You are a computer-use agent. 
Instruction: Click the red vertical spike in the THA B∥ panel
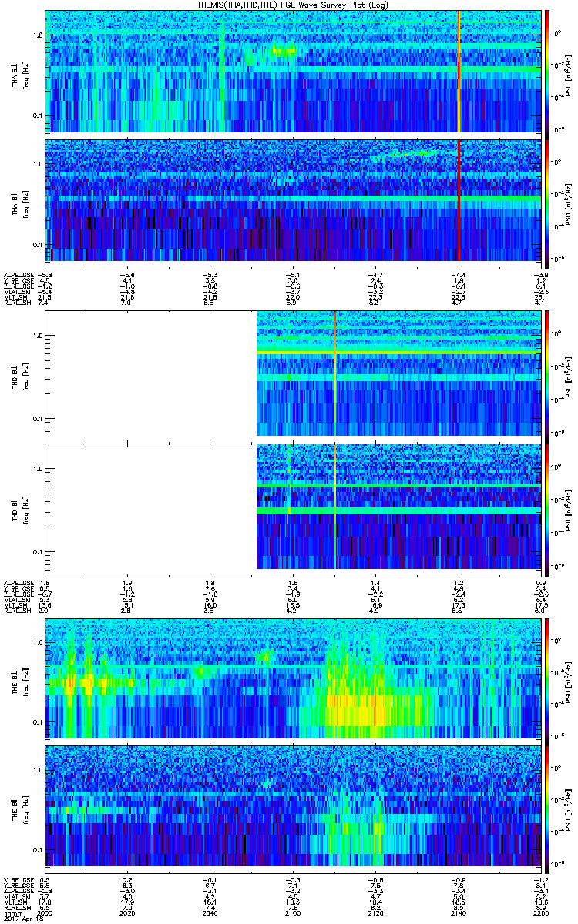click(459, 200)
